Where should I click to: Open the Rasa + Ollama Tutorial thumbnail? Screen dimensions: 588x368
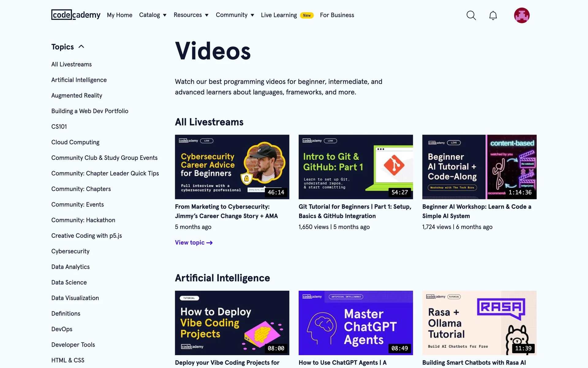(479, 323)
